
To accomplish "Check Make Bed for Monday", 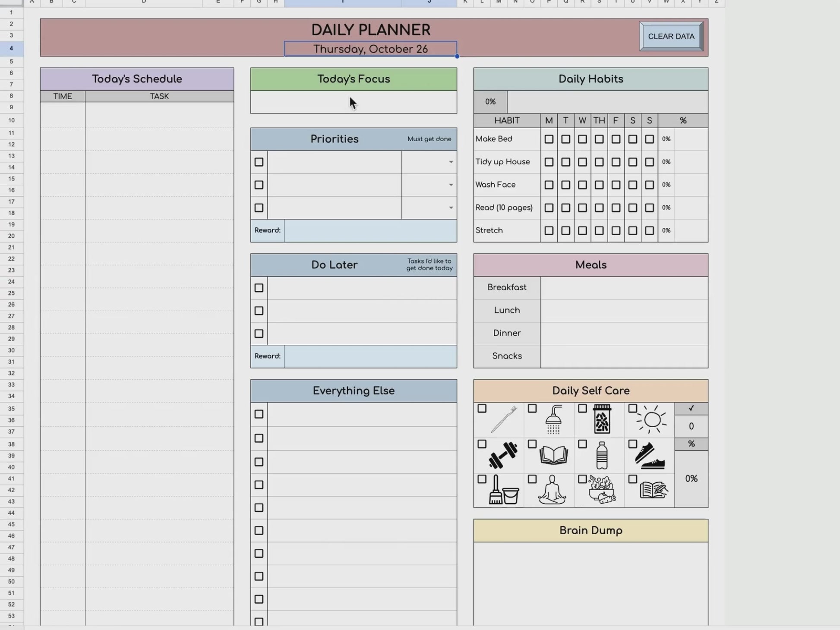I will 549,139.
